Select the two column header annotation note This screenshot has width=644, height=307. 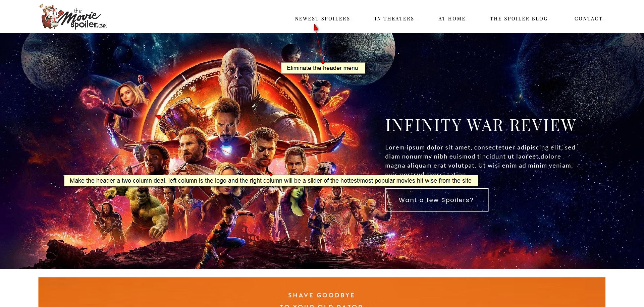271,181
